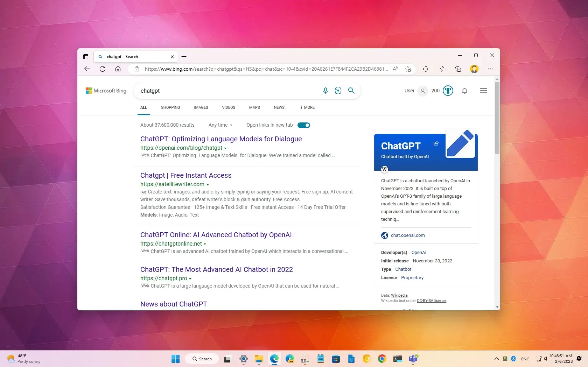Open visual search camera icon

coord(338,91)
